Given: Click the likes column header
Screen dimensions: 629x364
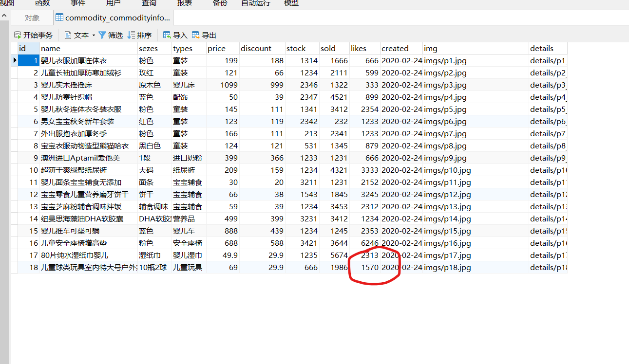Looking at the screenshot, I should coord(365,48).
